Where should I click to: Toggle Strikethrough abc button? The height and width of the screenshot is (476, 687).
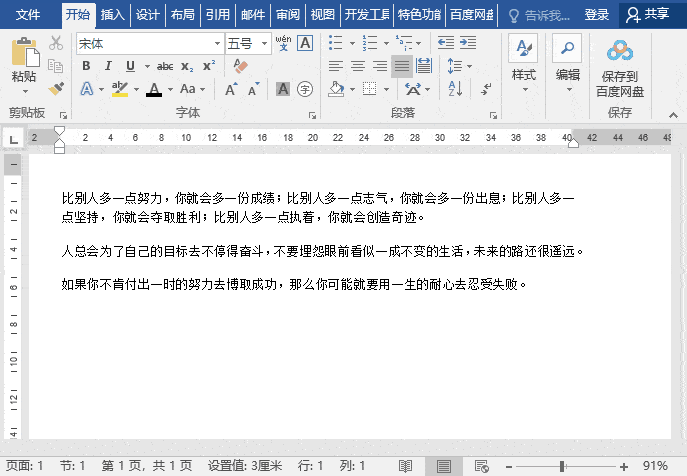click(165, 66)
